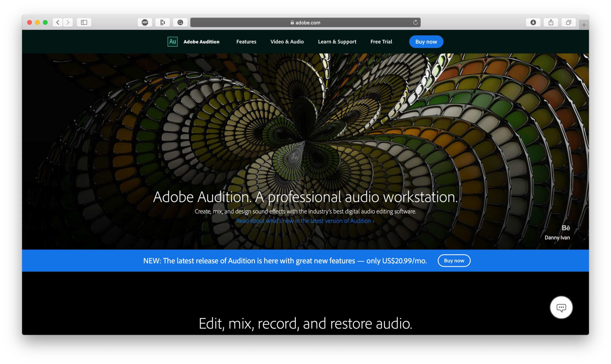Click the ABP ad blocker extension icon
Screen dimensions: 611x364
pos(145,22)
